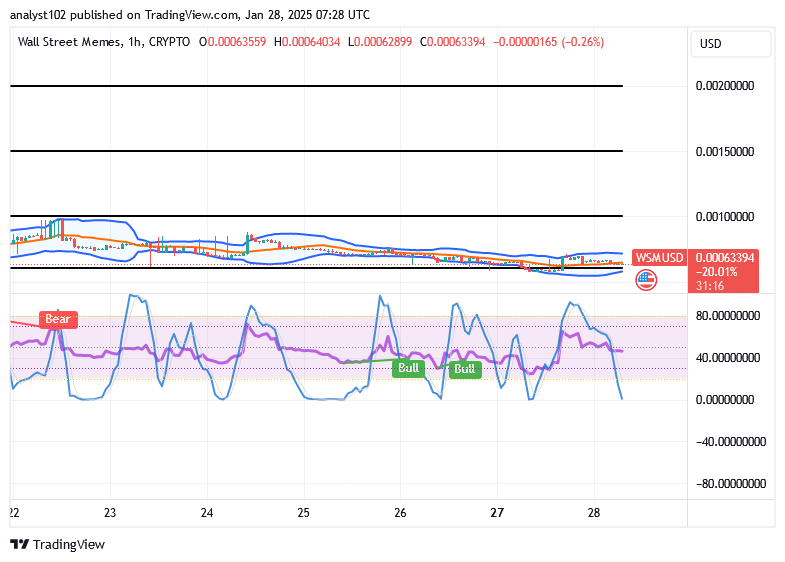Click the 40.00000000 oscillator level label
The width and height of the screenshot is (785, 562).
(728, 358)
